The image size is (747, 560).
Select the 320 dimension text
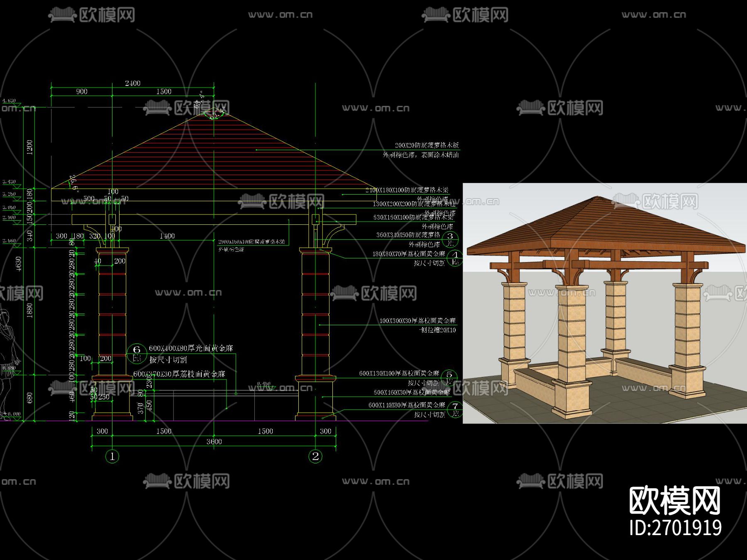click(95, 236)
